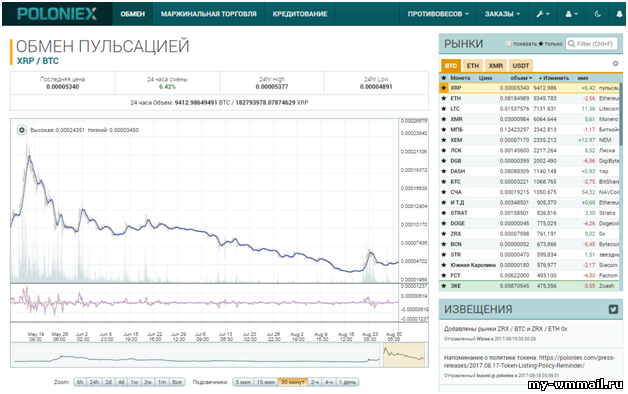Set chart zoom to 6h
Viewport: 628px width, 394px height.
80,382
